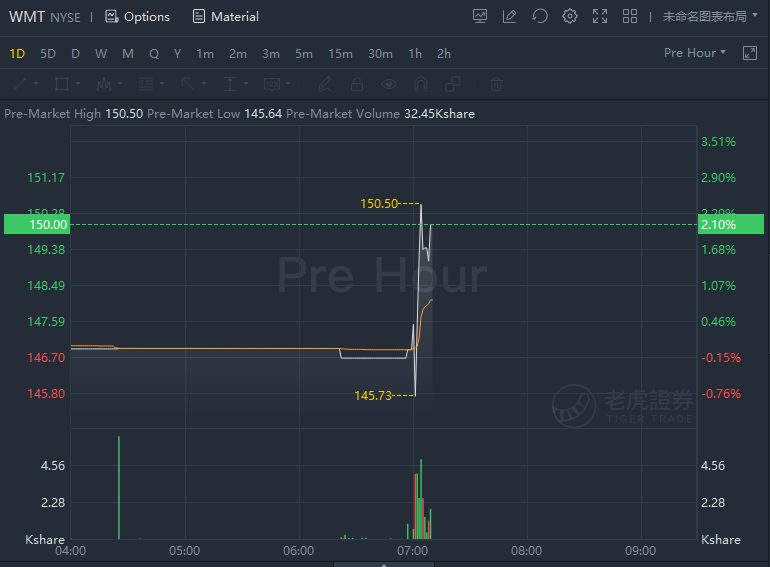This screenshot has width=770, height=567.
Task: Click the Pre-Market Volume 32.45Kshare value
Action: pos(439,114)
